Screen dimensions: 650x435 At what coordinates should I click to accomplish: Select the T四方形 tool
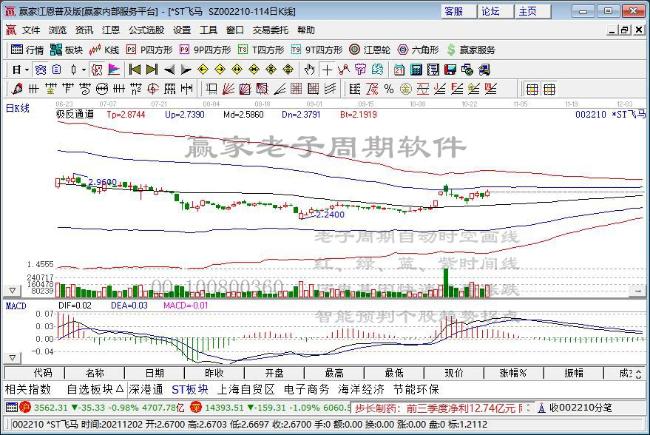coord(261,50)
